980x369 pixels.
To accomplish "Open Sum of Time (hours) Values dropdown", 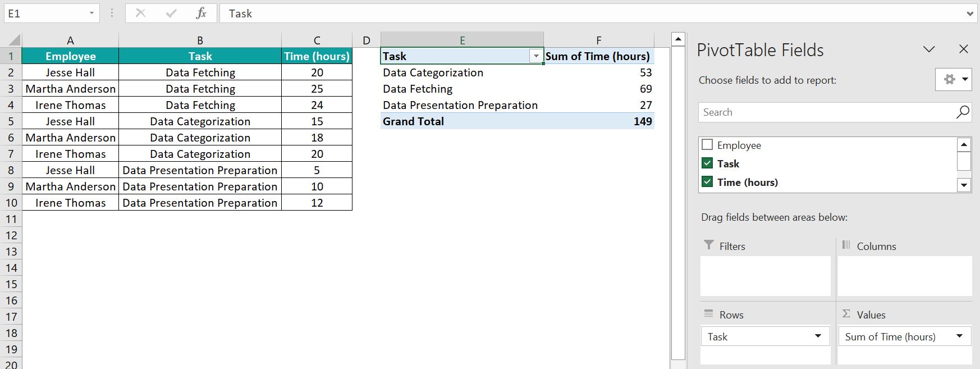I will pos(959,336).
